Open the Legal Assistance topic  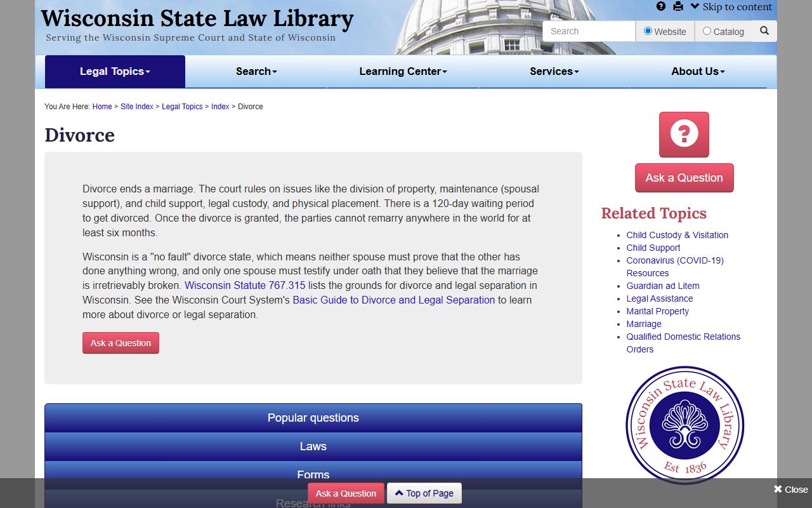point(660,298)
